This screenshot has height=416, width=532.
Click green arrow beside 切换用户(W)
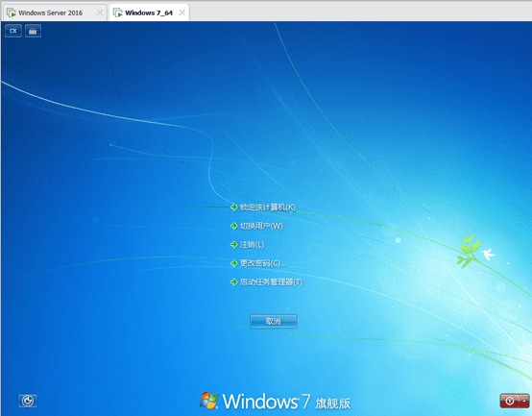pos(233,226)
